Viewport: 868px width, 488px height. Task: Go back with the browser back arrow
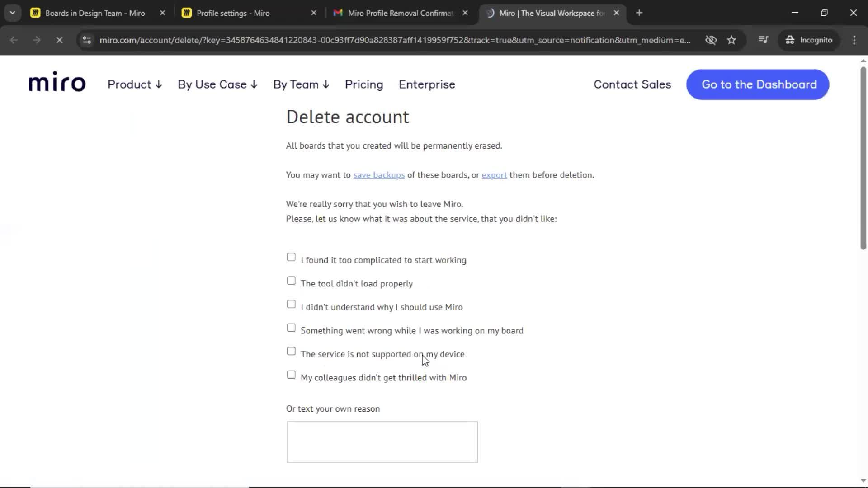[x=14, y=40]
